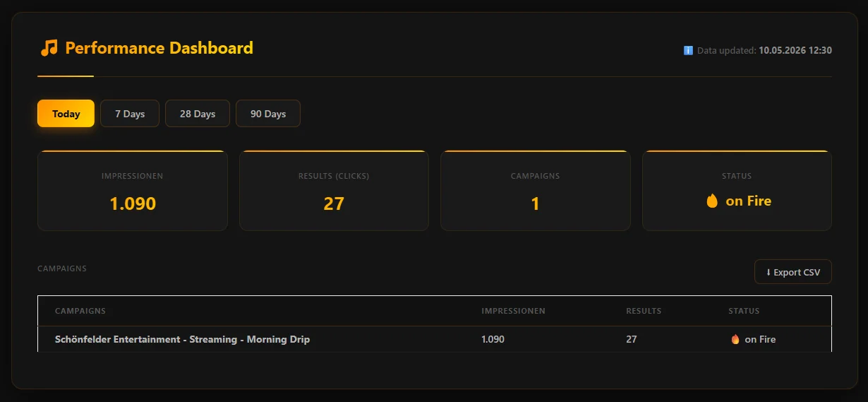Open Schönfelder Entertainment Morning Drip campaign row
The width and height of the screenshot is (868, 402).
pos(435,339)
